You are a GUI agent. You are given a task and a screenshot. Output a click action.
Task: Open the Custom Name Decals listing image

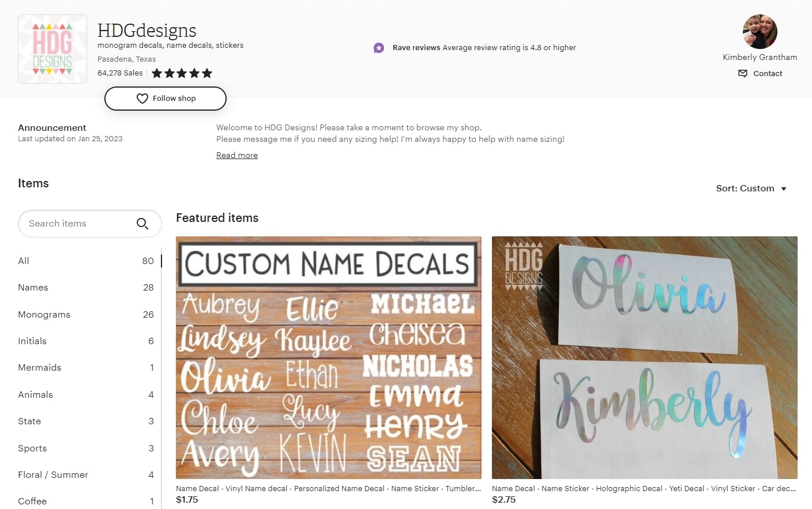click(329, 357)
